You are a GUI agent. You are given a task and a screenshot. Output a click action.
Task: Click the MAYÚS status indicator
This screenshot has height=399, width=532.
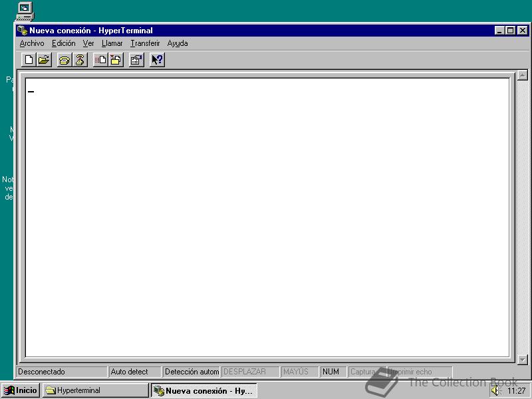300,372
